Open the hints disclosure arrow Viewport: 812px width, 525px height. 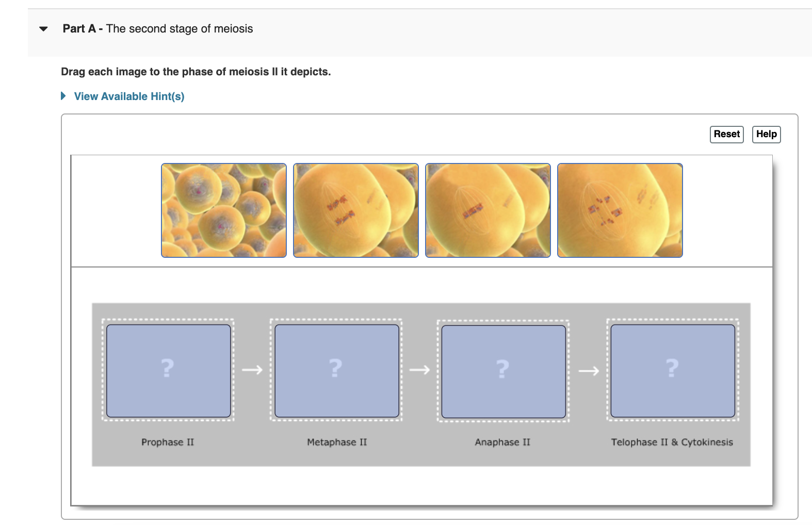click(x=63, y=96)
